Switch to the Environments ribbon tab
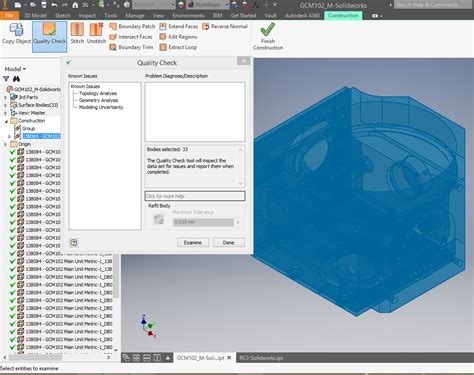Viewport: 474px width, 375px height. point(188,15)
